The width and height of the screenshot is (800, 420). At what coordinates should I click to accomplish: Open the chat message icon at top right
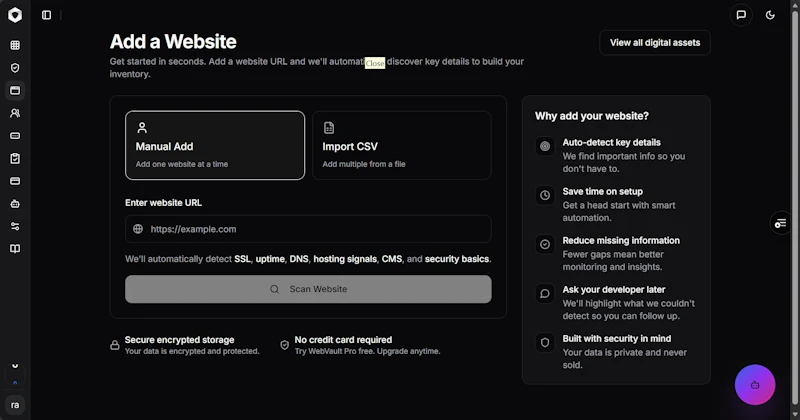(x=741, y=15)
